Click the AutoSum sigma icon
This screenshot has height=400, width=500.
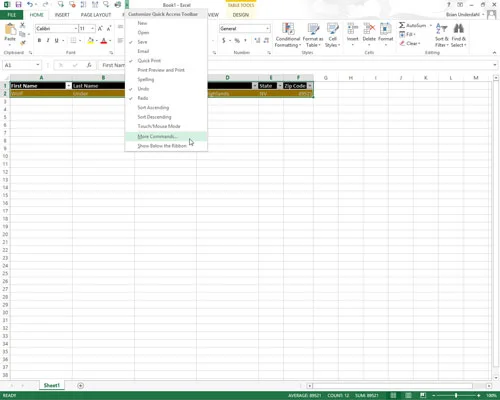pos(402,25)
